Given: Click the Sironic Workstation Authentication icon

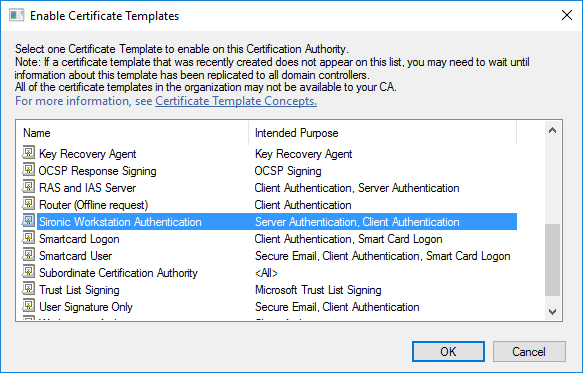Looking at the screenshot, I should pos(28,221).
